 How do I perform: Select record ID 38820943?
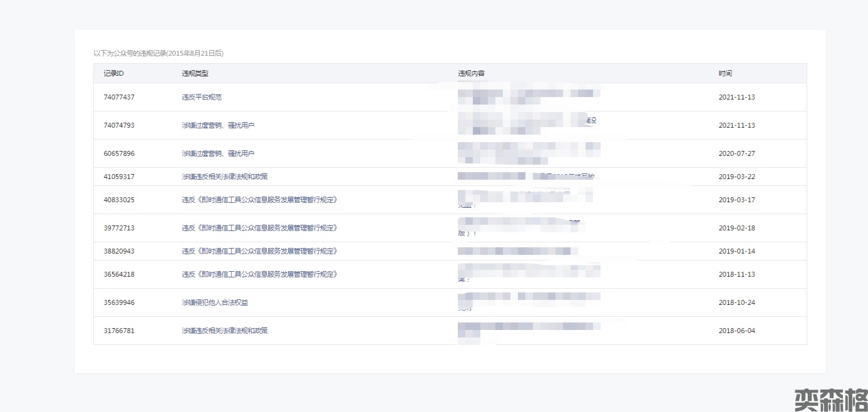119,251
